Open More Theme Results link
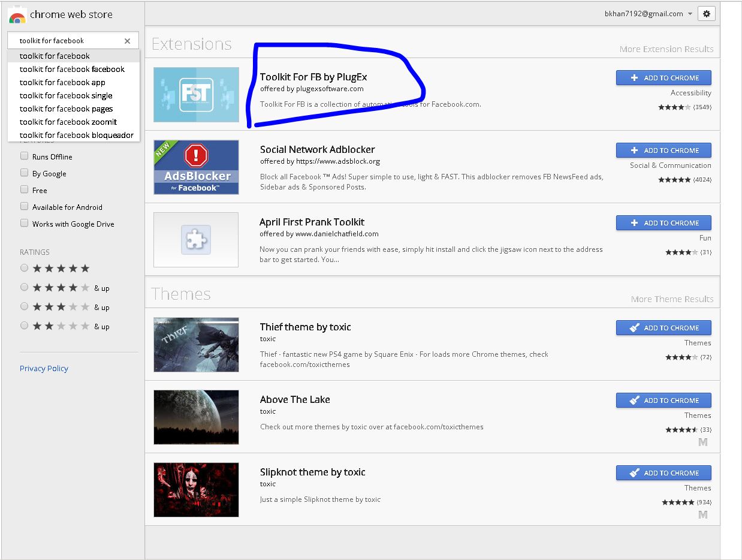Viewport: 742px width, 560px height. (x=672, y=299)
